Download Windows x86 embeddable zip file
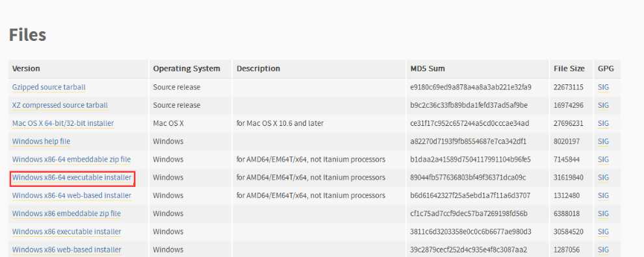The height and width of the screenshot is (257, 644). click(66, 214)
